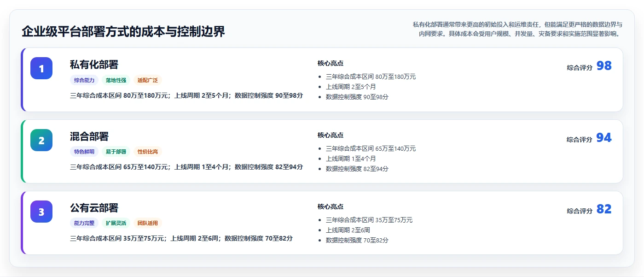Screen dimensions: 644x277
Task: Click the 特色鲜明 tag
Action: tap(84, 152)
